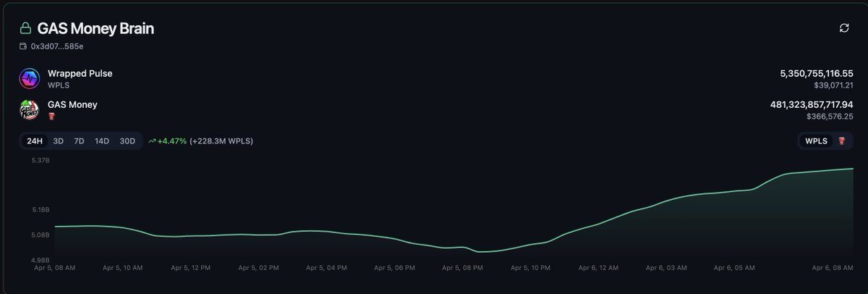Image resolution: width=868 pixels, height=294 pixels.
Task: Click the Apr 5, 02 PM axis label
Action: click(x=258, y=268)
